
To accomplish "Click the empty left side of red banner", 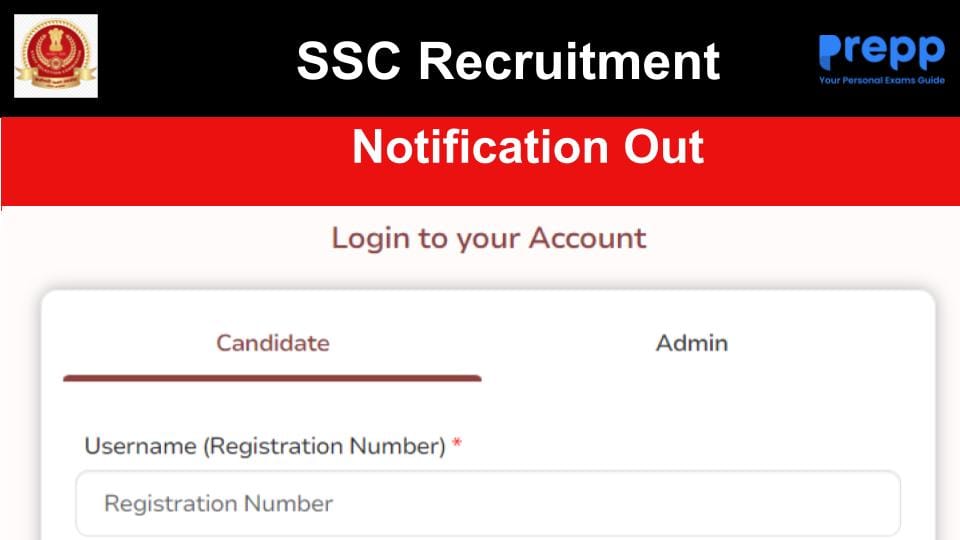I will click(150, 160).
